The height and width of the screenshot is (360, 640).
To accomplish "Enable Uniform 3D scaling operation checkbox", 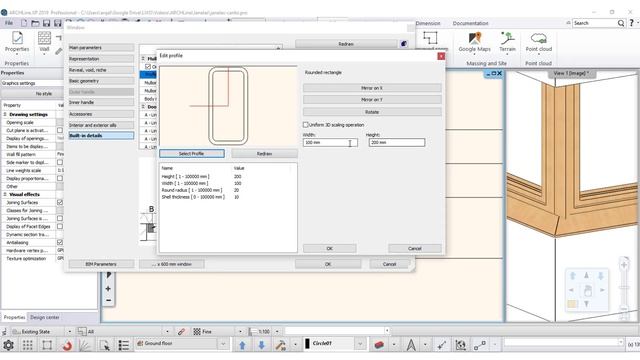I will (x=305, y=124).
